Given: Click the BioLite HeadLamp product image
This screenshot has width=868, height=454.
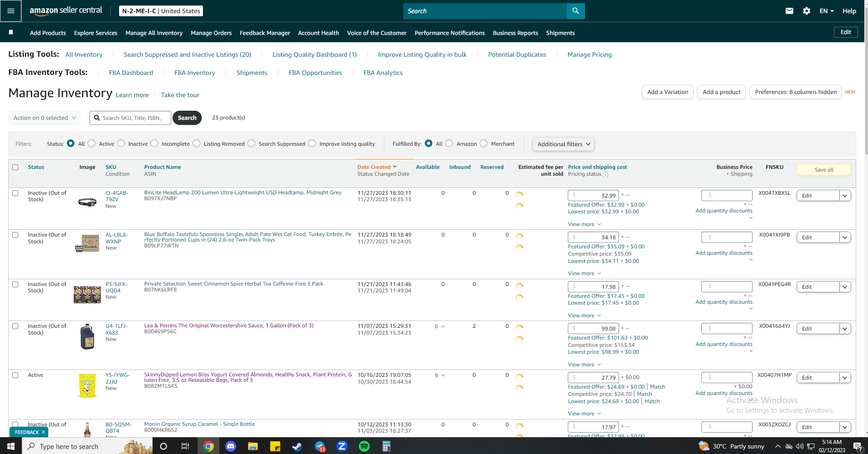Looking at the screenshot, I should [87, 202].
